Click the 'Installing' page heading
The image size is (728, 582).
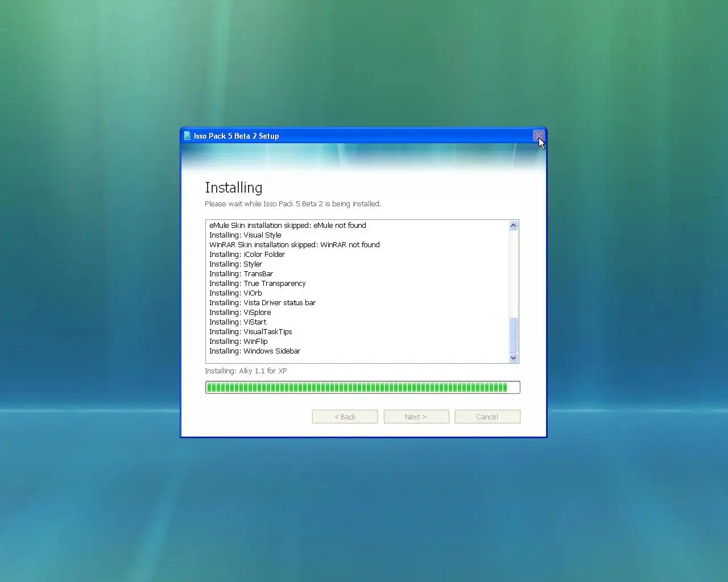pyautogui.click(x=234, y=188)
